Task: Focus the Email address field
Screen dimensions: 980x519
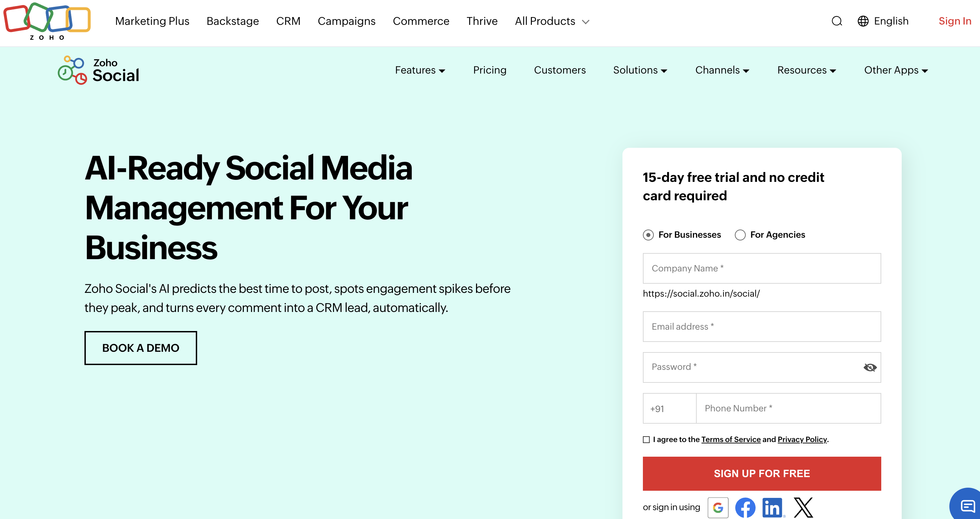Action: [x=762, y=327]
